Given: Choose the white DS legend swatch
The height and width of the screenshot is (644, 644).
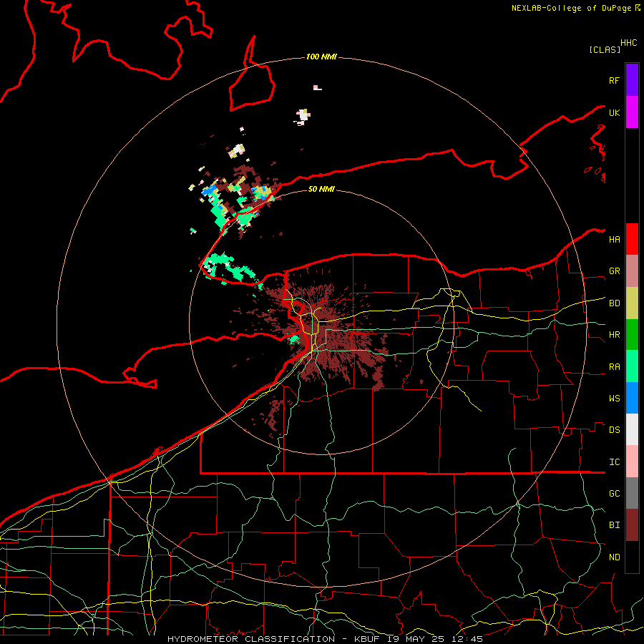Looking at the screenshot, I should [632, 429].
